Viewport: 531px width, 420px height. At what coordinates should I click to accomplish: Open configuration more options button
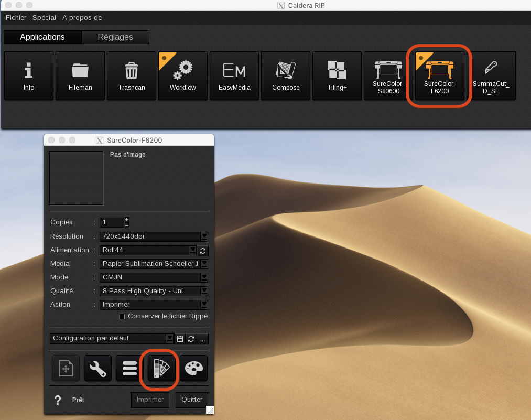coord(202,339)
